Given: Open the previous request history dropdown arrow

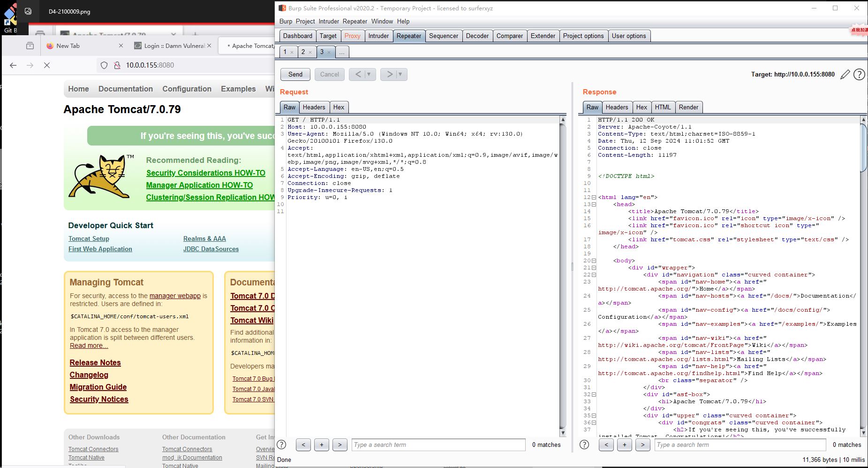Looking at the screenshot, I should tap(369, 74).
